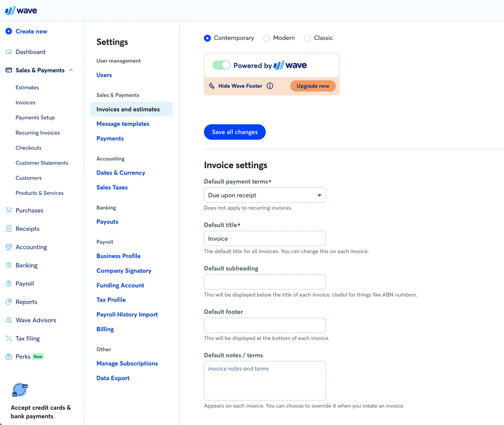The width and height of the screenshot is (504, 425).
Task: Click the Payroll icon in sidebar
Action: [9, 284]
